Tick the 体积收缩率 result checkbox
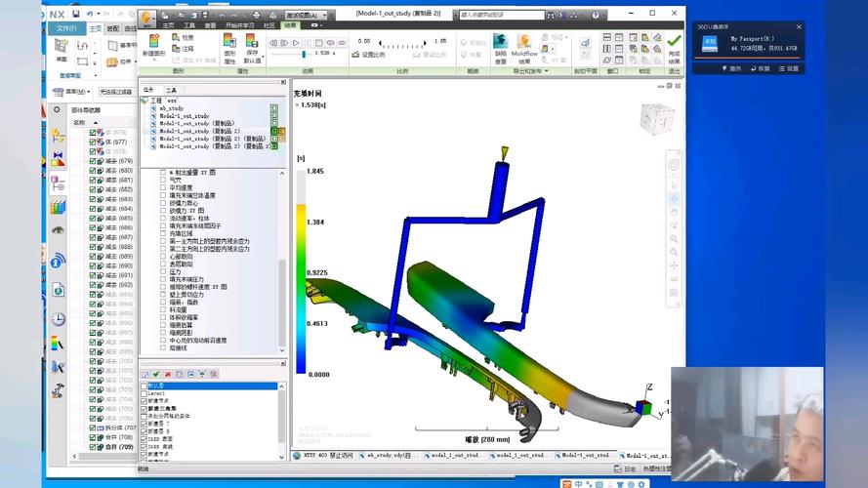The image size is (868, 488). (163, 317)
